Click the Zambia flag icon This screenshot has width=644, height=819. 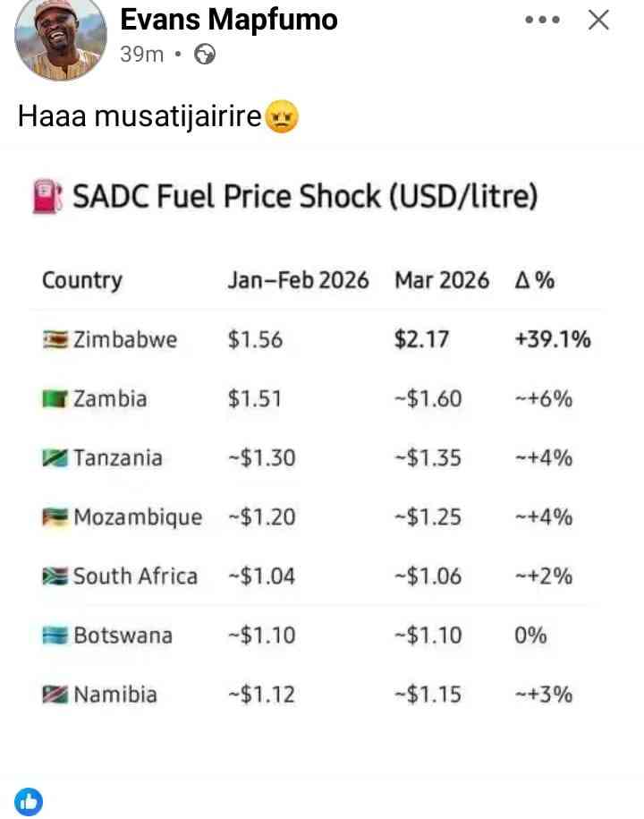point(55,399)
